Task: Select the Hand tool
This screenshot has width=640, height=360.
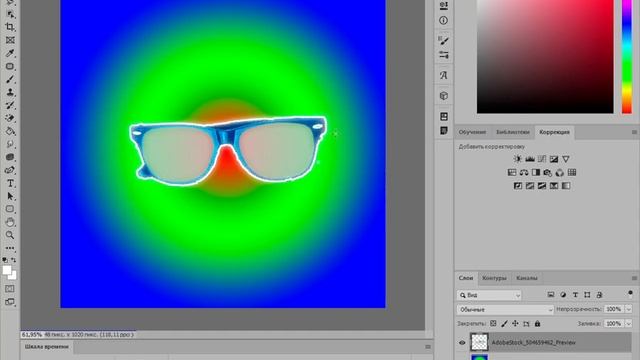Action: [10, 222]
